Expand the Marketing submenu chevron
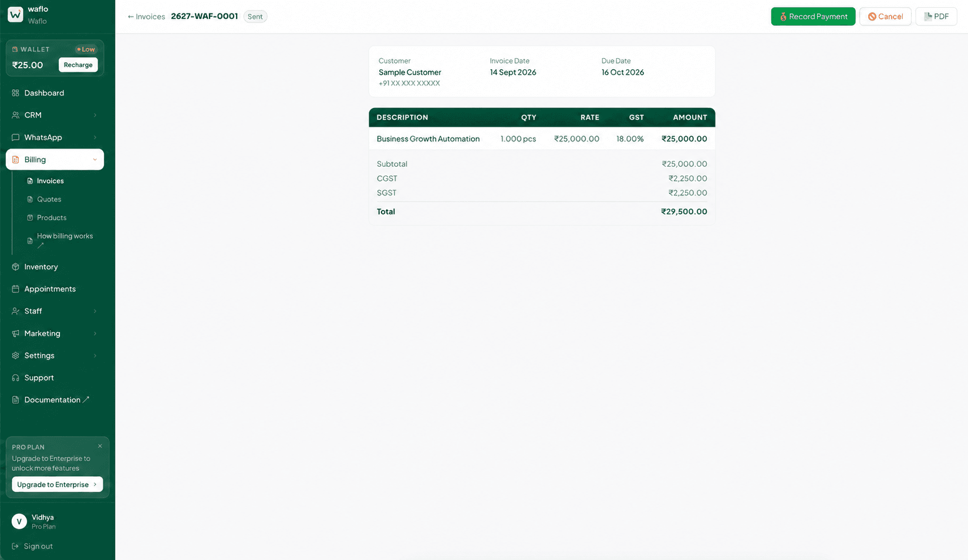The width and height of the screenshot is (968, 560). [95, 333]
